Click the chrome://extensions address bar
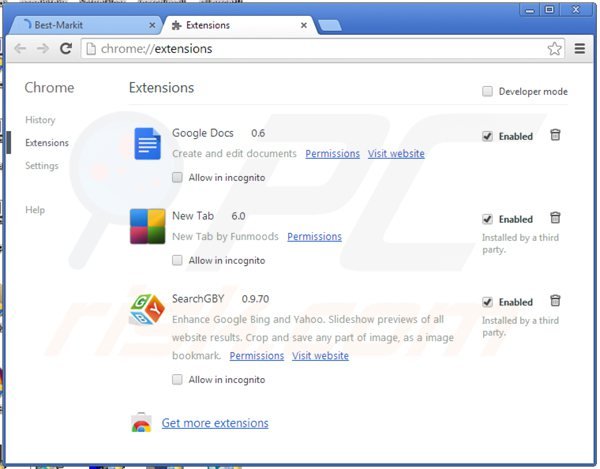The width and height of the screenshot is (600, 469). (323, 49)
